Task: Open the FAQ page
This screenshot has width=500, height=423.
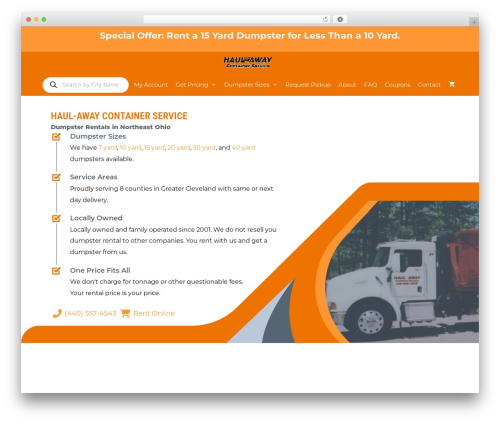Action: (370, 85)
